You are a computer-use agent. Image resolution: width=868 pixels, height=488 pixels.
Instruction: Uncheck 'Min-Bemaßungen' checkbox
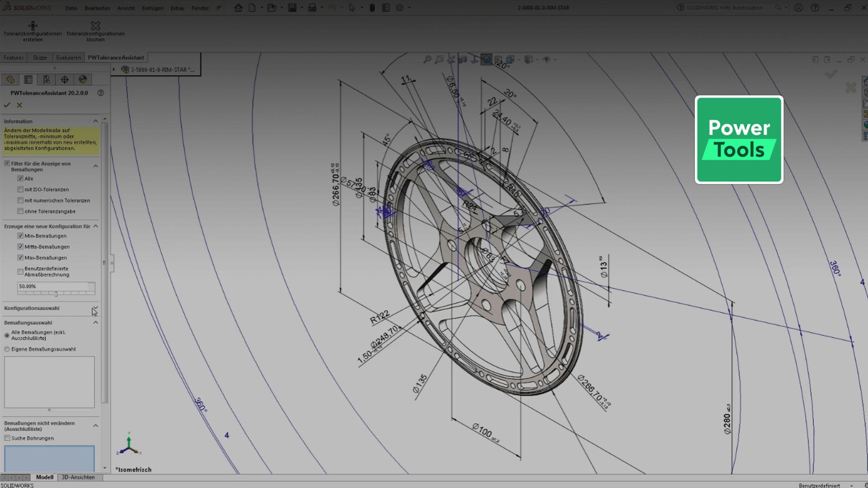click(20, 235)
